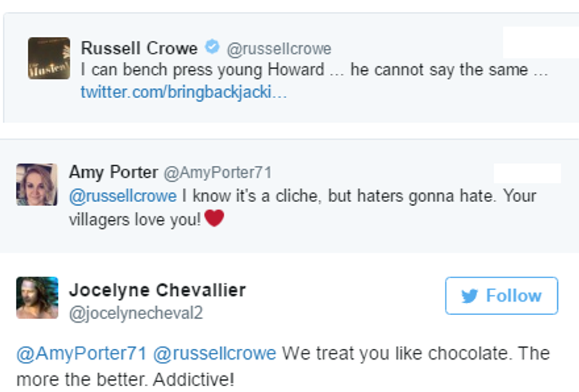Screen dimensions: 579x392
Task: Click the Russell Crowe display name
Action: pyautogui.click(x=139, y=48)
